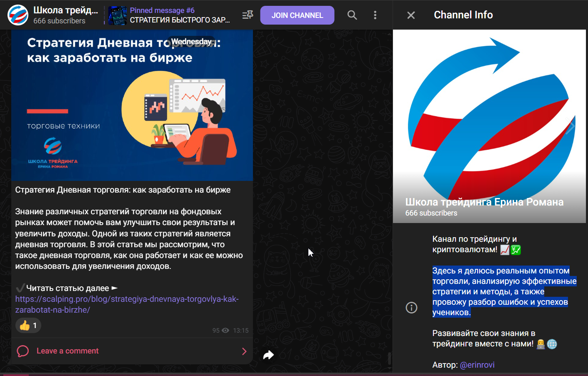Viewport: 588px width, 376px height.
Task: Open the three-dot more options menu
Action: [x=375, y=15]
